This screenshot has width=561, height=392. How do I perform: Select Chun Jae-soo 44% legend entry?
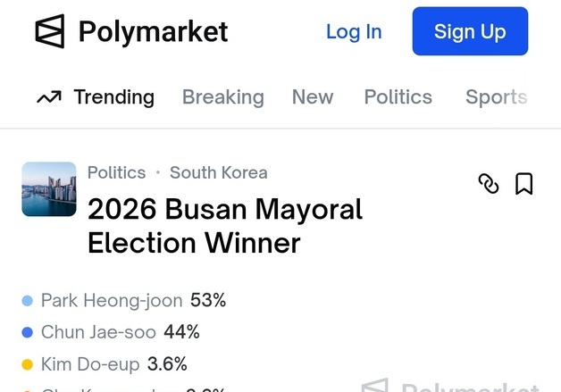tap(120, 332)
